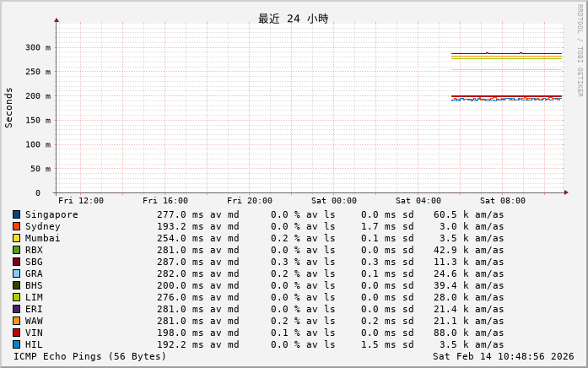The width and height of the screenshot is (588, 368).
Task: Click the VIN legend label
Action: tap(34, 333)
